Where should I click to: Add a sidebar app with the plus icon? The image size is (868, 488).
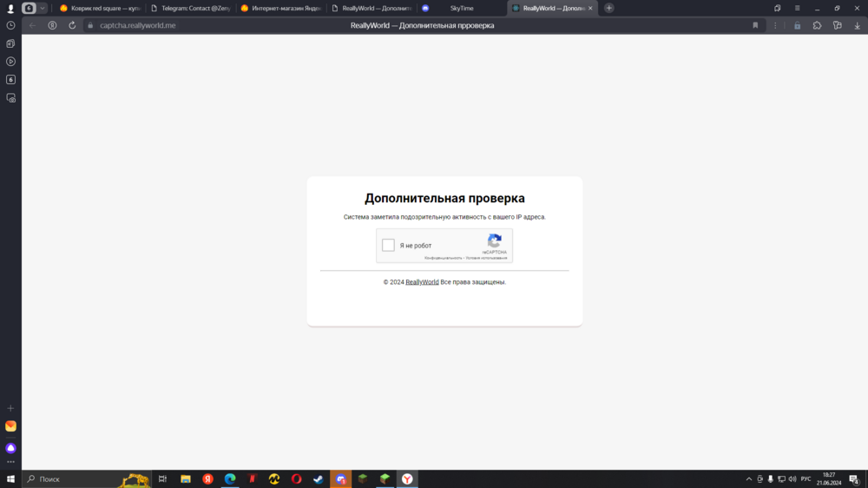point(10,408)
